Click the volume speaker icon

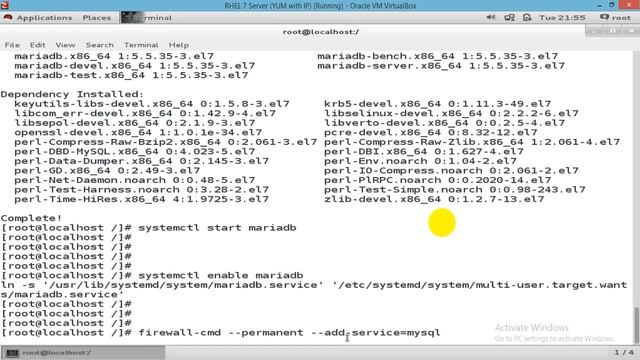[x=491, y=18]
